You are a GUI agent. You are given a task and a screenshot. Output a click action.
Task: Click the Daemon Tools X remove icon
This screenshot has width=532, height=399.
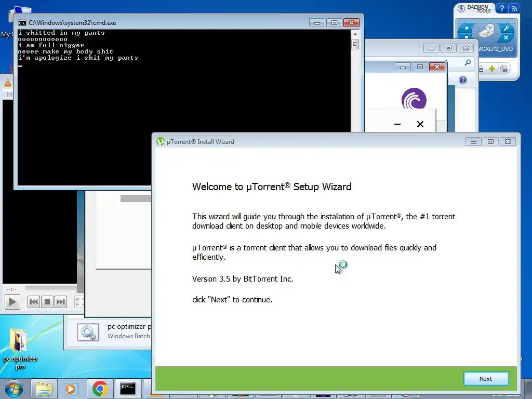pos(506,37)
